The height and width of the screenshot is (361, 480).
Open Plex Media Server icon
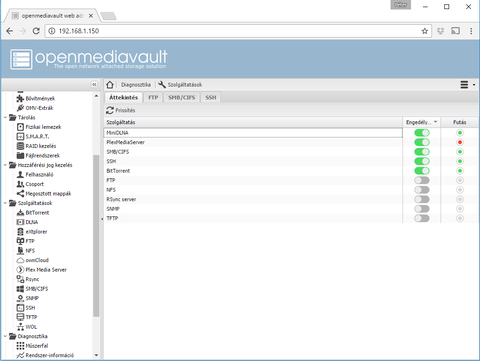pyautogui.click(x=20, y=270)
